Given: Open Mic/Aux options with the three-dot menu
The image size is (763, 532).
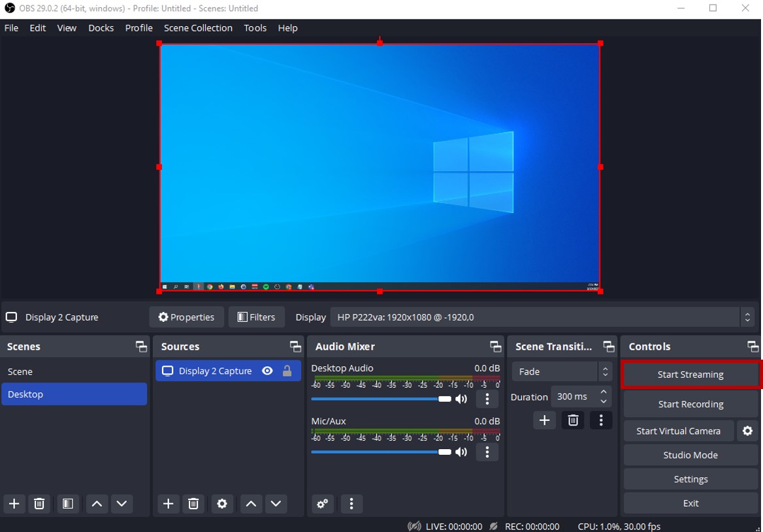Looking at the screenshot, I should pos(487,452).
